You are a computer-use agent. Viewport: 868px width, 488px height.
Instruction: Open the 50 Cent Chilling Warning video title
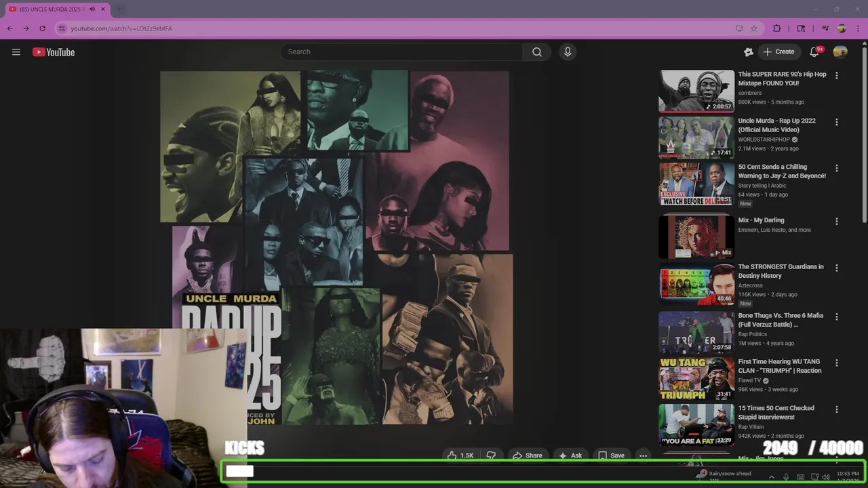coord(782,171)
